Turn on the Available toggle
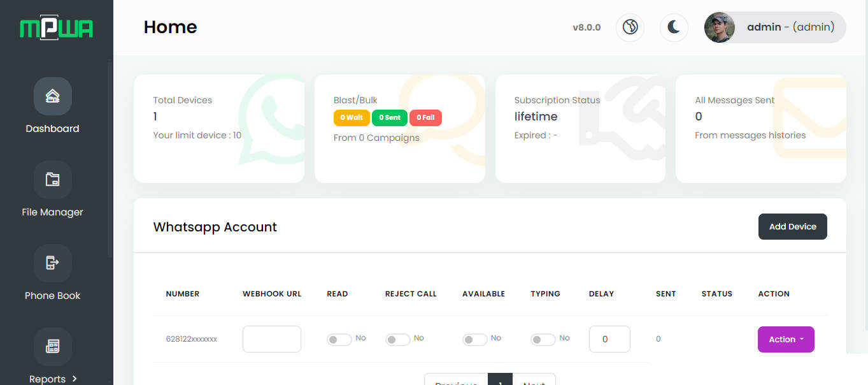Image resolution: width=868 pixels, height=385 pixels. (x=475, y=340)
